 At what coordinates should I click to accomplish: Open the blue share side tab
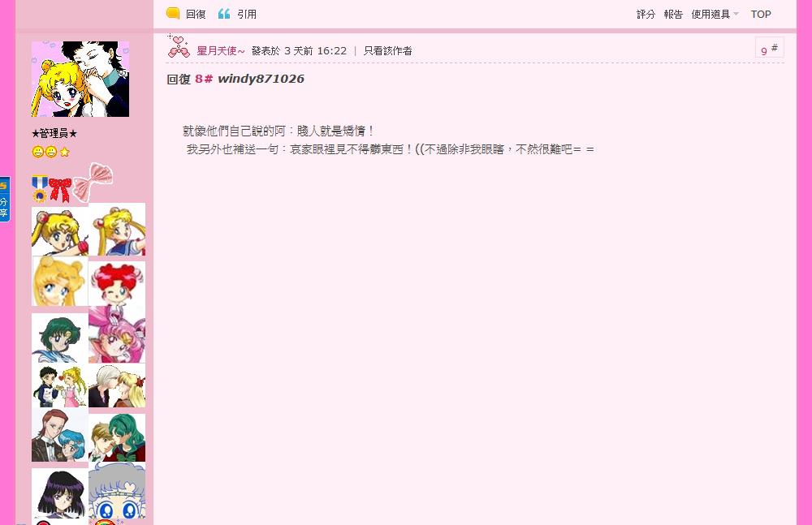[4, 200]
